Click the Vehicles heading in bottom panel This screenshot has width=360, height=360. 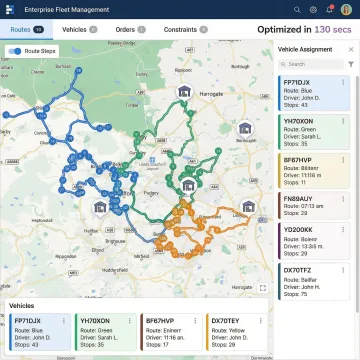click(21, 306)
